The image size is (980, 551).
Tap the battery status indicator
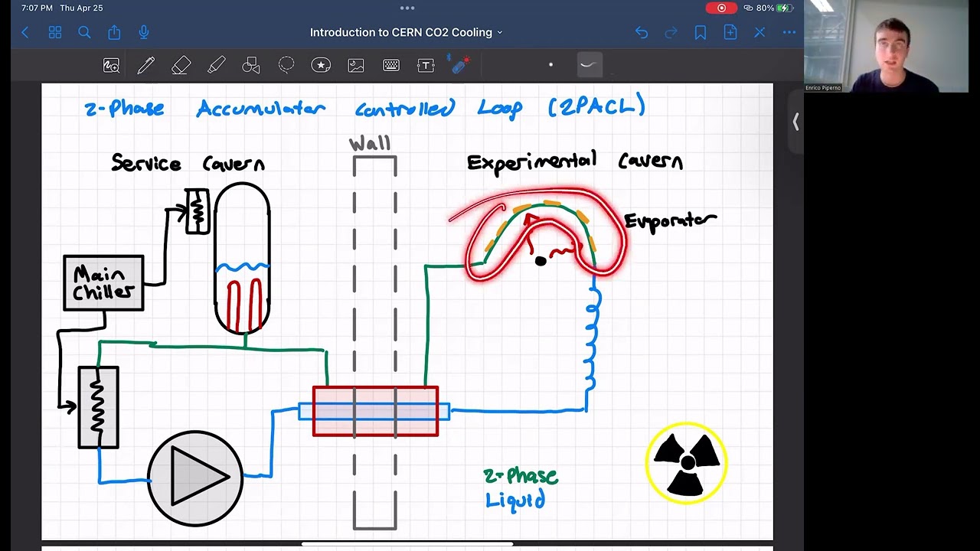click(x=775, y=8)
